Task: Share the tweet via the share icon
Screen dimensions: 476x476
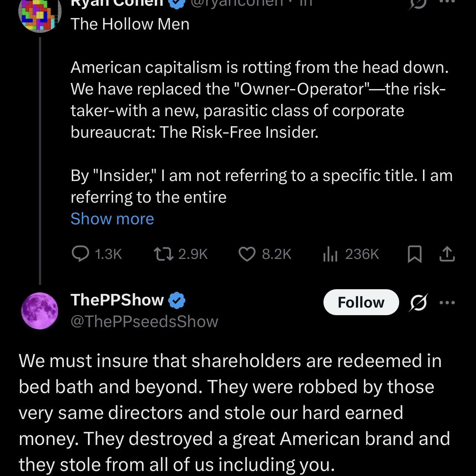Action: tap(447, 254)
